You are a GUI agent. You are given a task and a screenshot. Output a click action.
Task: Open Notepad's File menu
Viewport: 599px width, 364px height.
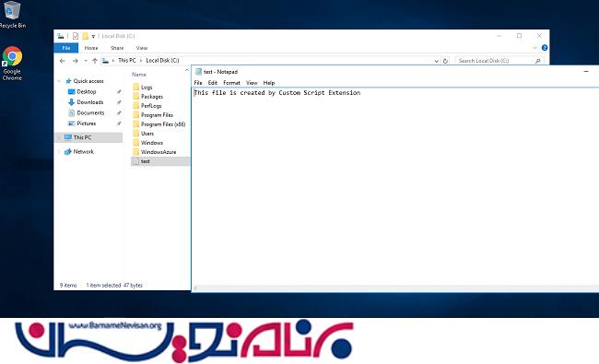click(198, 83)
